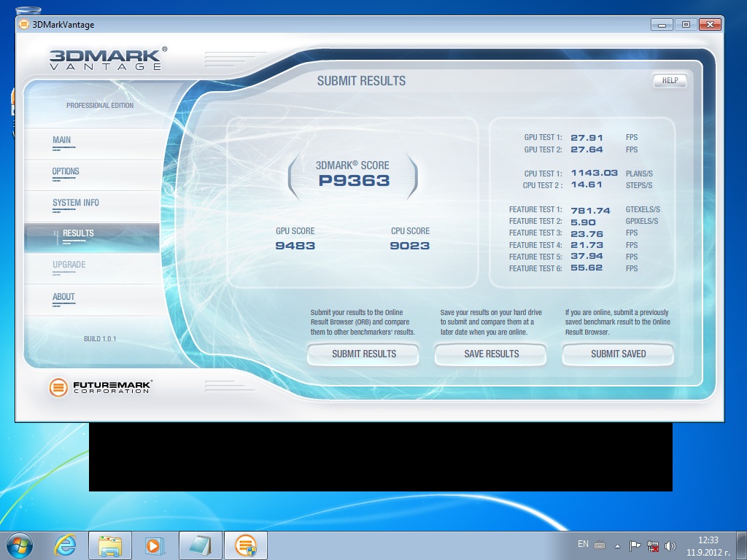This screenshot has height=560, width=747.
Task: Click the BUILD 1.0.1 text
Action: point(100,339)
